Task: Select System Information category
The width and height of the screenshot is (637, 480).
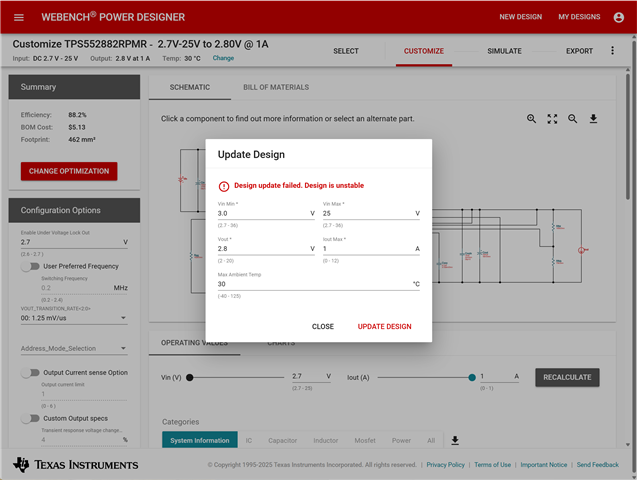Action: (199, 440)
